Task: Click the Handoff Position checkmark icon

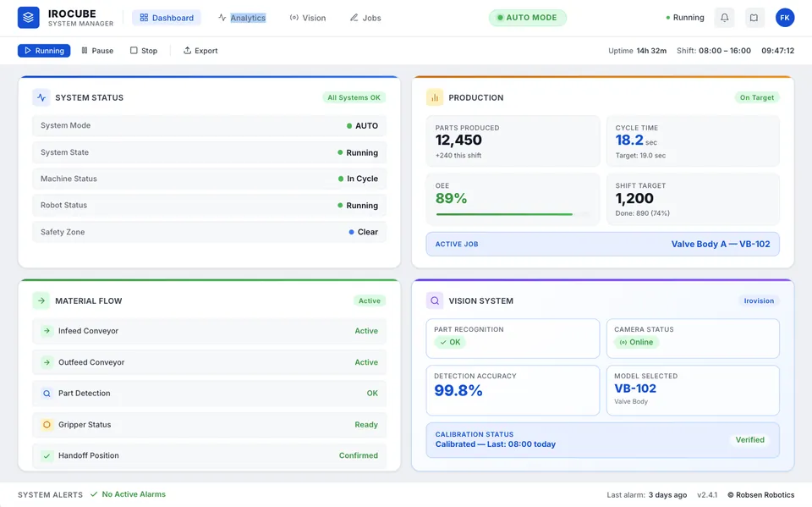Action: click(x=47, y=455)
